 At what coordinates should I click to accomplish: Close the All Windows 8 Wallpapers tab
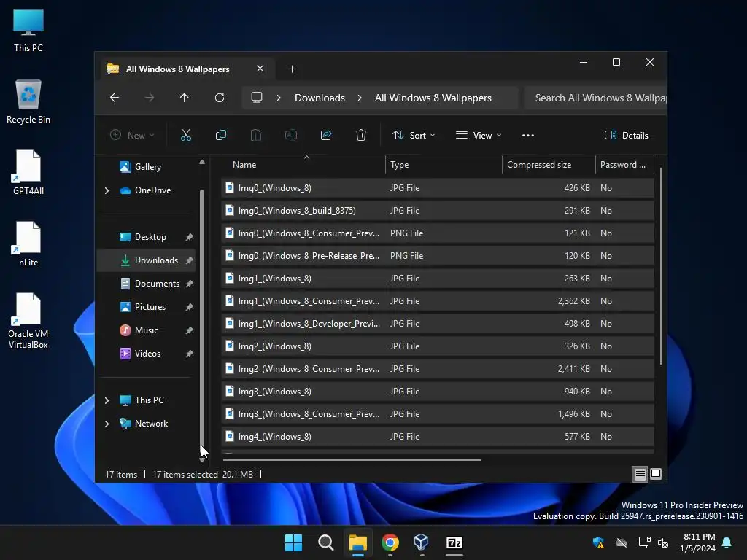[x=260, y=69]
